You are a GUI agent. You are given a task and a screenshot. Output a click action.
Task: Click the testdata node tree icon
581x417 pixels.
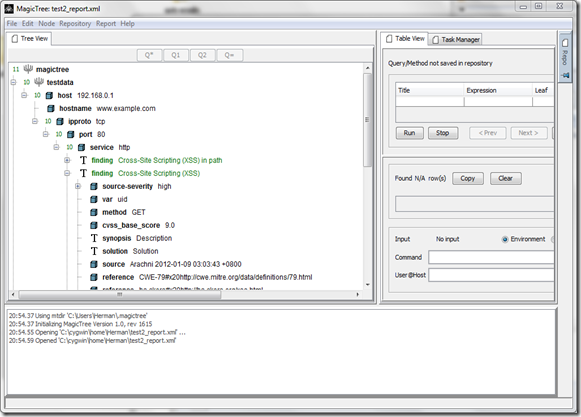[39, 82]
